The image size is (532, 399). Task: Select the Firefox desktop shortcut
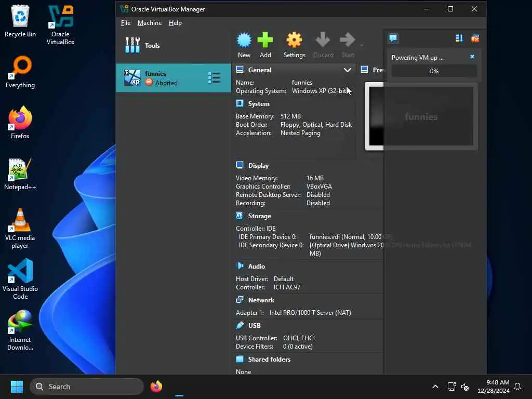click(20, 123)
